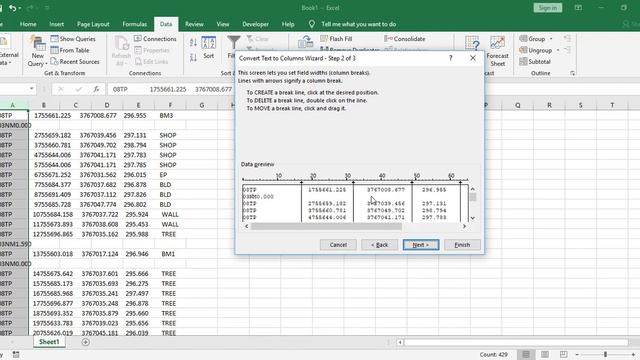Click cell containing WALL in row 10755684.158
Screen dimensions: 640x360
click(x=170, y=214)
